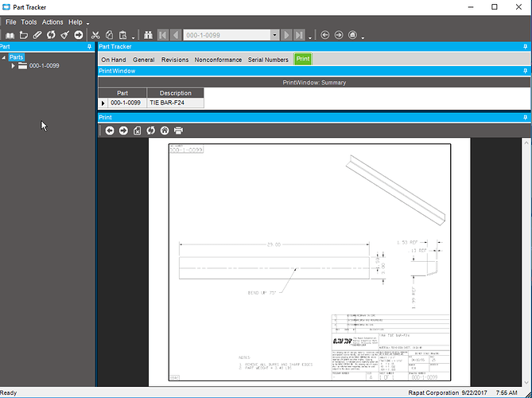This screenshot has height=398, width=532.
Task: Open the Serial Numbers tab
Action: (268, 60)
